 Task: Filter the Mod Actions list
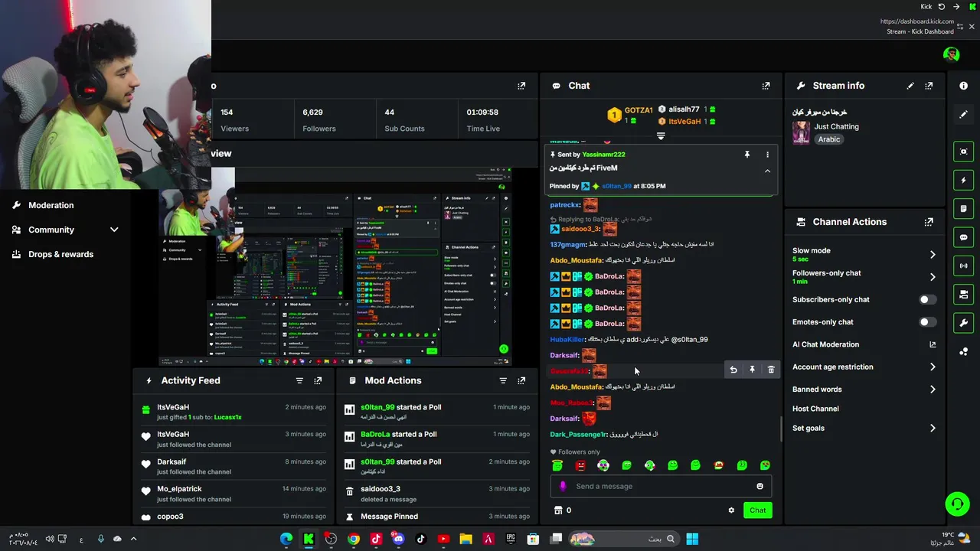coord(503,380)
